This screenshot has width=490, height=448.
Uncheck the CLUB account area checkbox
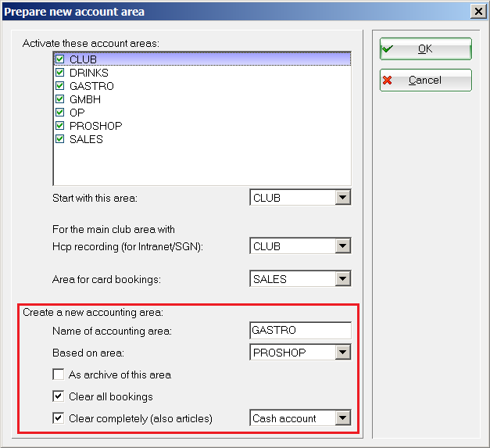[60, 59]
